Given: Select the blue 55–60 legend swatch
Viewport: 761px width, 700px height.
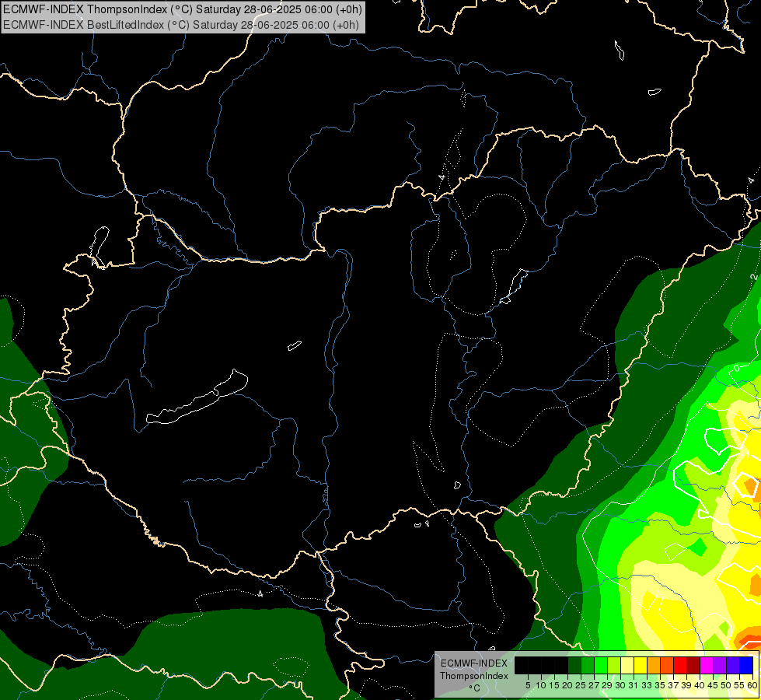Looking at the screenshot, I should tap(746, 665).
